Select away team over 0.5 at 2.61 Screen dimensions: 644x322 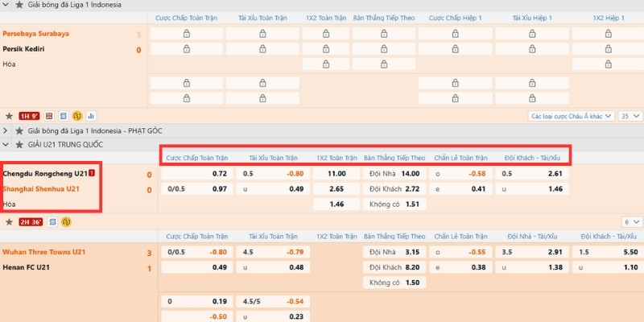click(x=532, y=174)
